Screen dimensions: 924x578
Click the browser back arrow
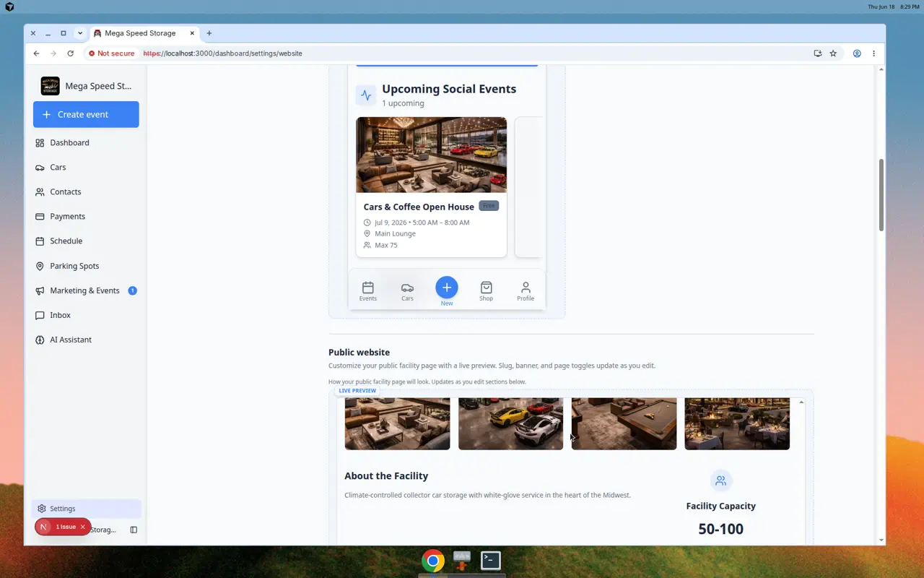click(36, 53)
